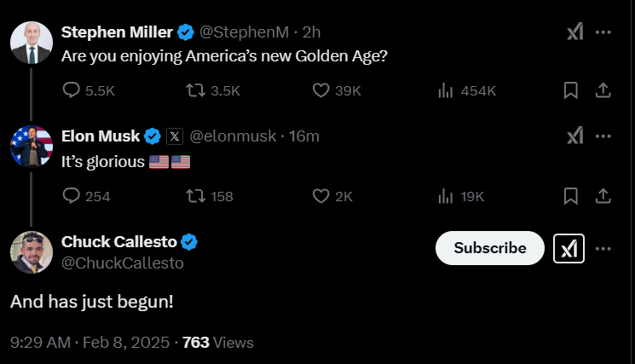Repost Stephen Miller's Golden Age post

click(x=194, y=90)
